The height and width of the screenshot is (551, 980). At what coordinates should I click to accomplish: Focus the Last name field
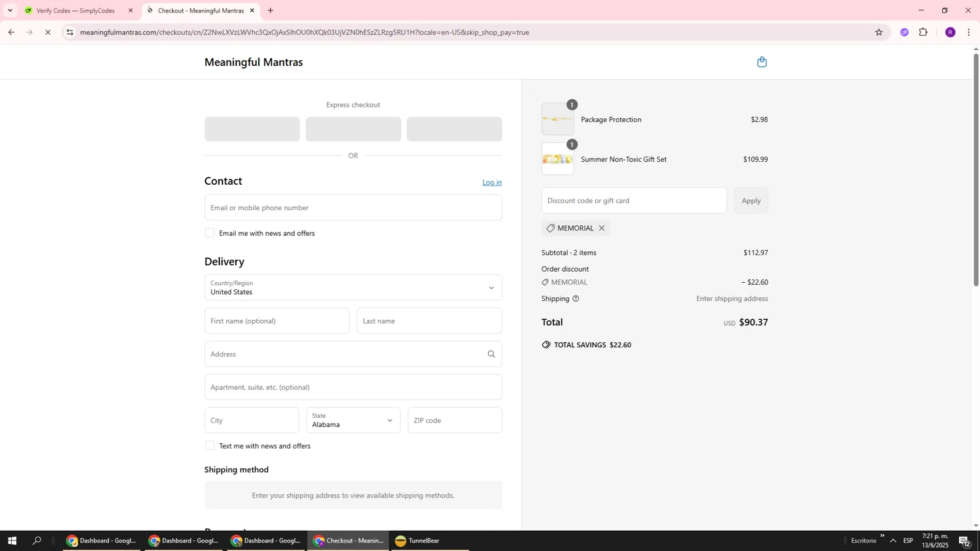pos(429,321)
